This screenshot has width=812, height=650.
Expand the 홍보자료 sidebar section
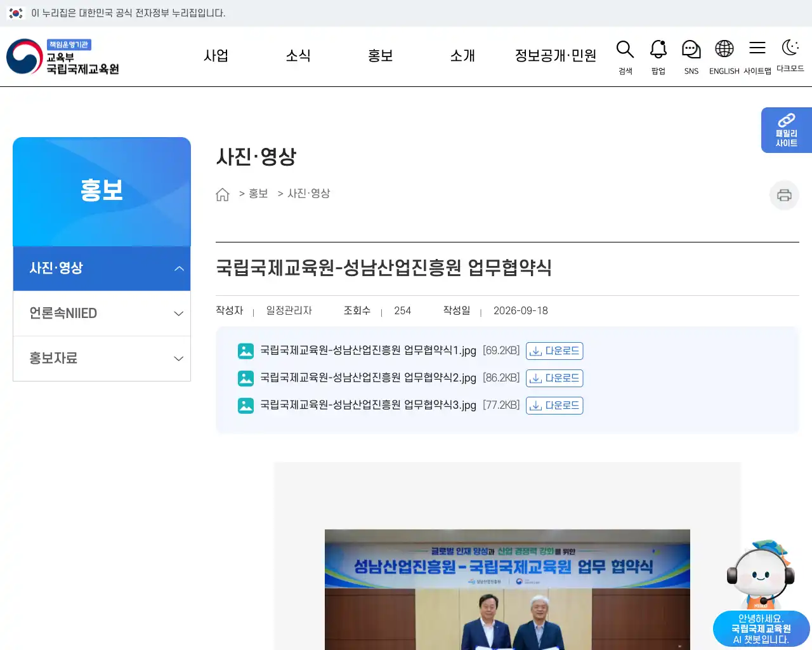[101, 359]
